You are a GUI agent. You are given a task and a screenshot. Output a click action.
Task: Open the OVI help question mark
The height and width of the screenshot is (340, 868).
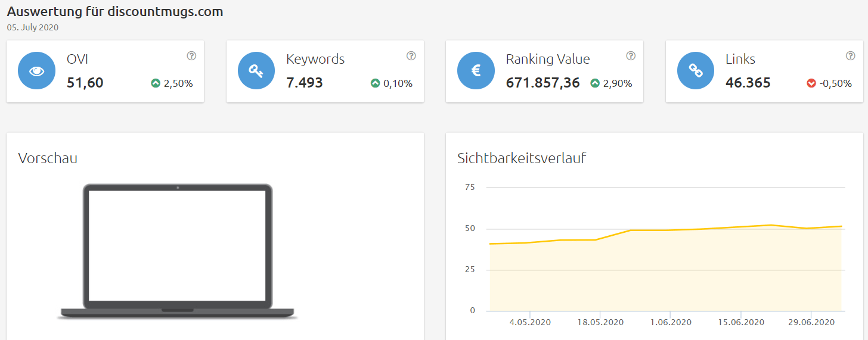pos(191,56)
